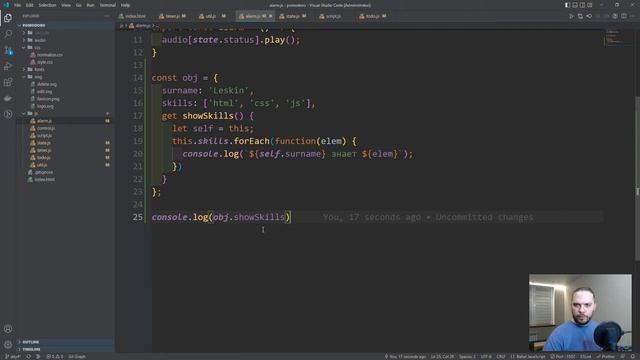The height and width of the screenshot is (360, 640).
Task: Open the Go menu
Action: click(x=78, y=5)
